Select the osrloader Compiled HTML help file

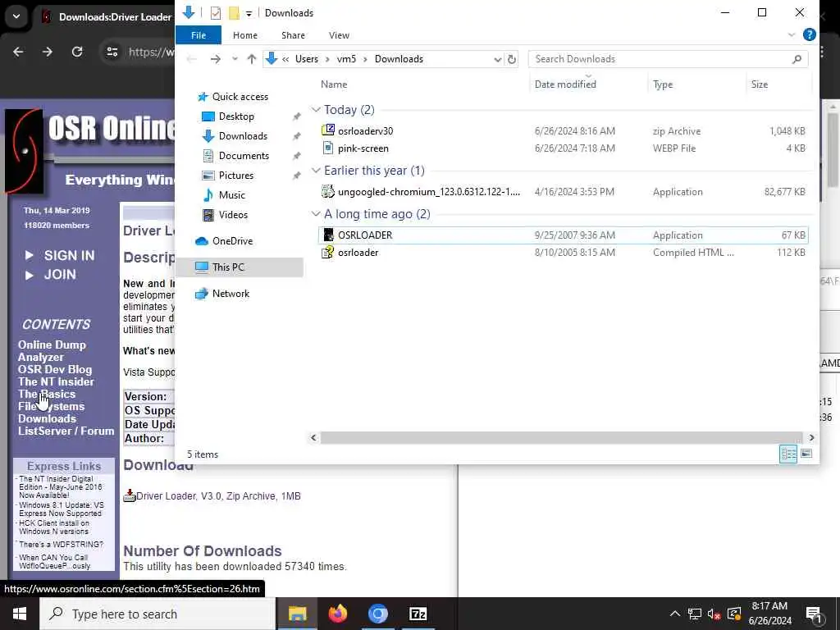tap(358, 253)
